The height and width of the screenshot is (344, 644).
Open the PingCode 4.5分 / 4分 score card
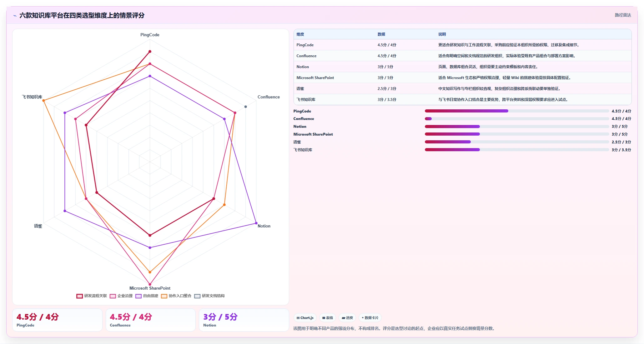point(57,320)
